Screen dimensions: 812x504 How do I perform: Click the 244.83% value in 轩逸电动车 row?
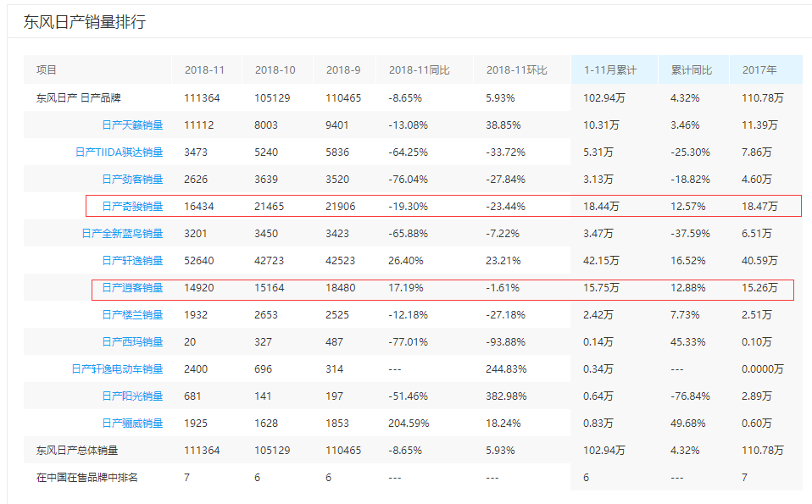[x=506, y=369]
